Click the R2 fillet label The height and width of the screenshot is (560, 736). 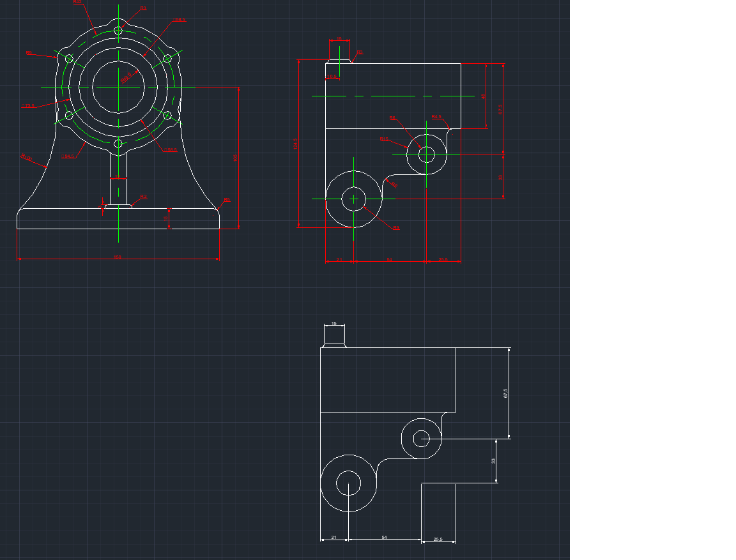144,197
